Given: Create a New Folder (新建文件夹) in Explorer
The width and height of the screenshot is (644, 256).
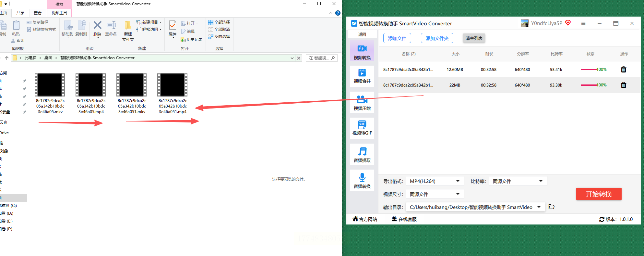Looking at the screenshot, I should 128,31.
